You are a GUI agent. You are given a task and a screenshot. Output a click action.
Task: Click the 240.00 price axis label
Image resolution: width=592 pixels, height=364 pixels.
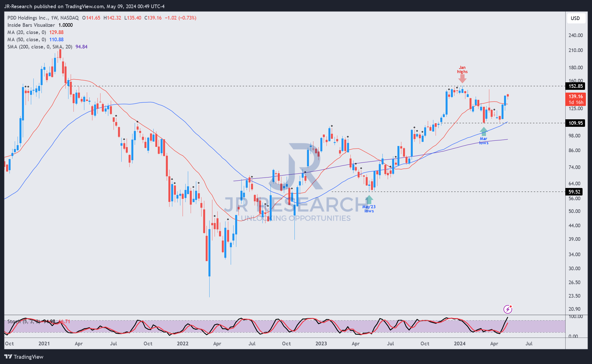tap(576, 35)
